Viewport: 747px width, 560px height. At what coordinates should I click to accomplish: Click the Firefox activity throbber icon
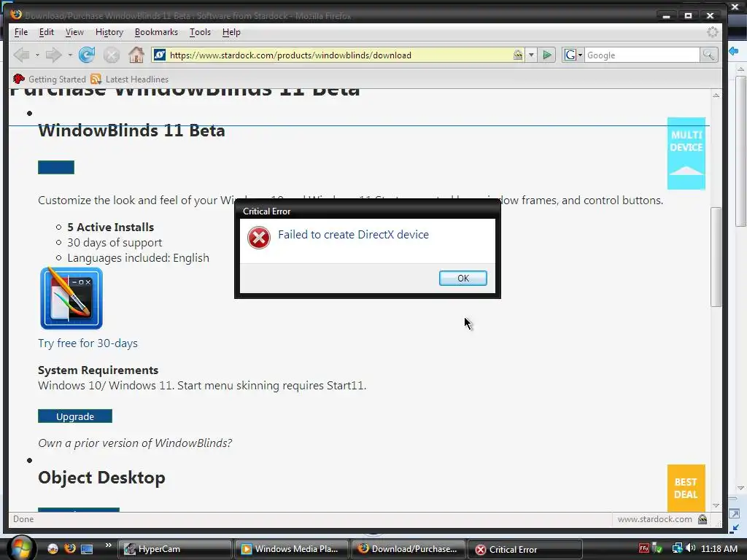tap(712, 32)
